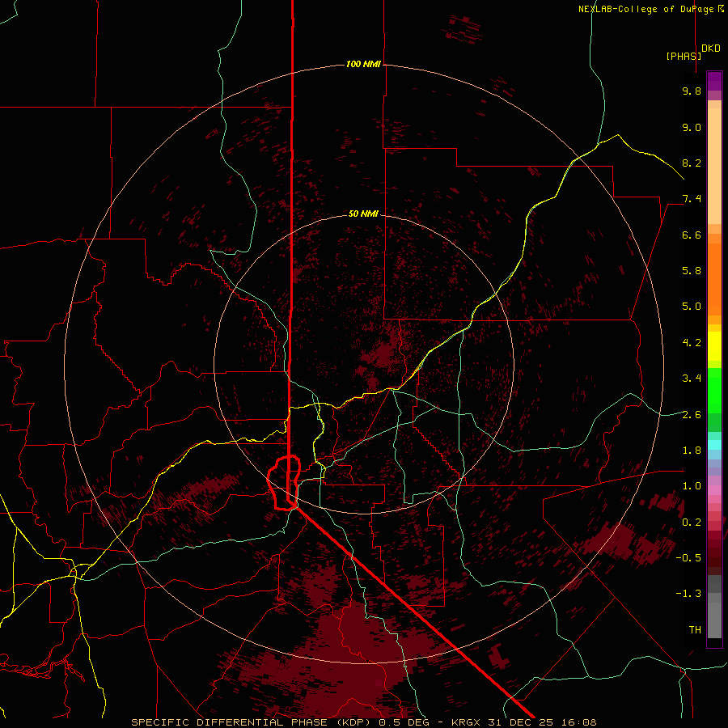
Task: Select the 9.8 scale value
Action: point(692,91)
